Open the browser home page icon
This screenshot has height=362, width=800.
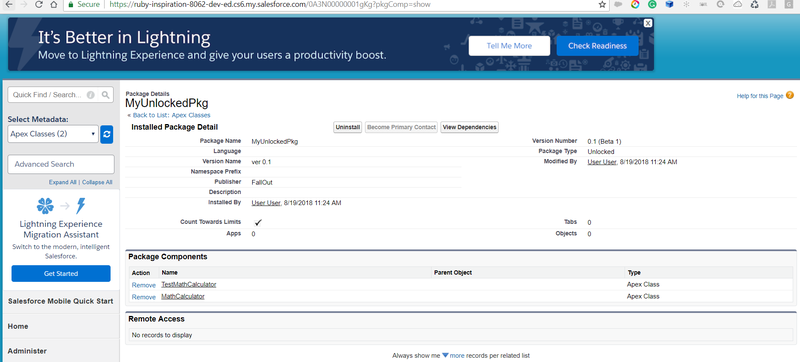[x=54, y=4]
